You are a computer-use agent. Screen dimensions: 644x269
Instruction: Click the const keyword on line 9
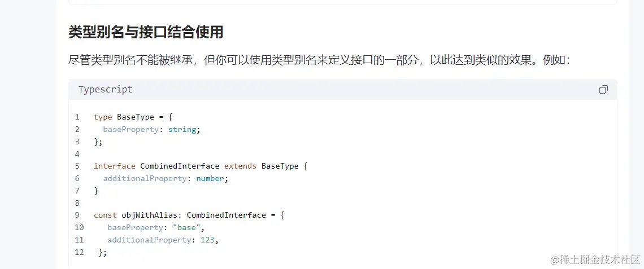tap(105, 215)
